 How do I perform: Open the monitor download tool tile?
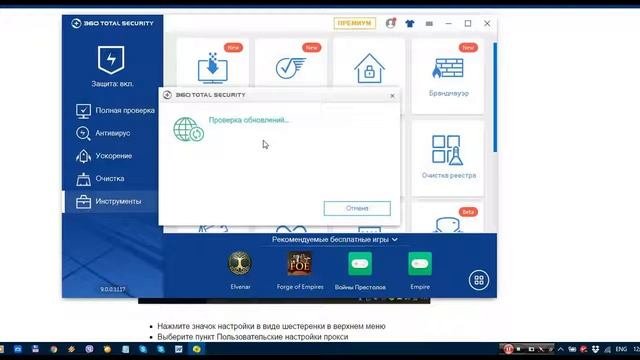pos(213,63)
